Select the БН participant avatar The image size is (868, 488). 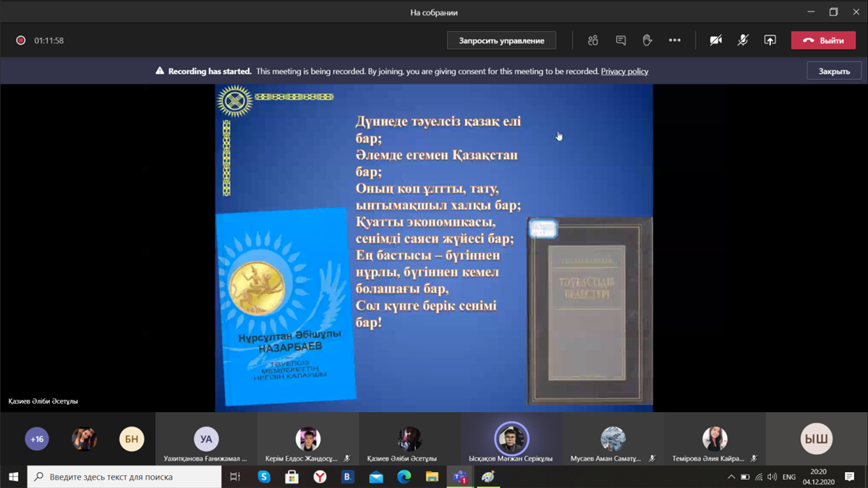pyautogui.click(x=132, y=439)
